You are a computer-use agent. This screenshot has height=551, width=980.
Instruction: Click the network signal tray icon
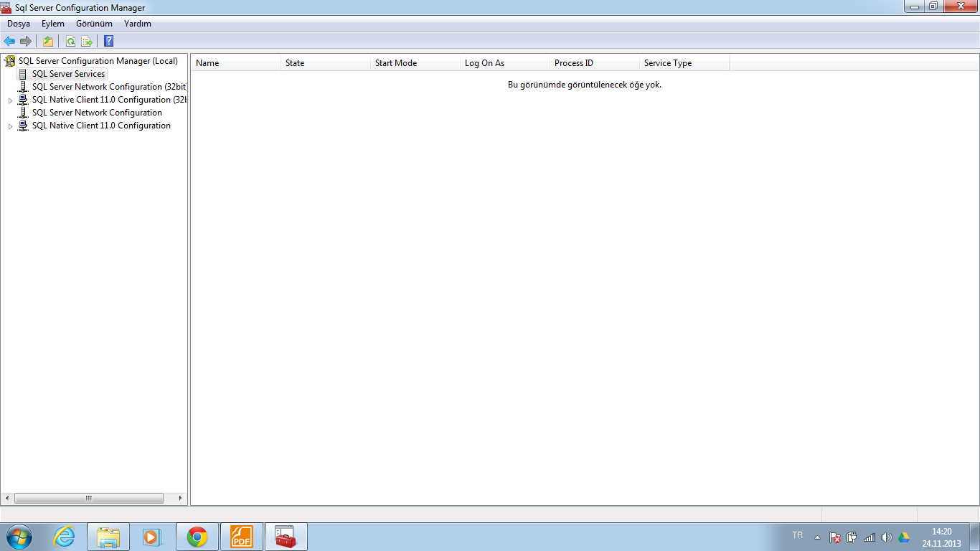[x=870, y=537]
